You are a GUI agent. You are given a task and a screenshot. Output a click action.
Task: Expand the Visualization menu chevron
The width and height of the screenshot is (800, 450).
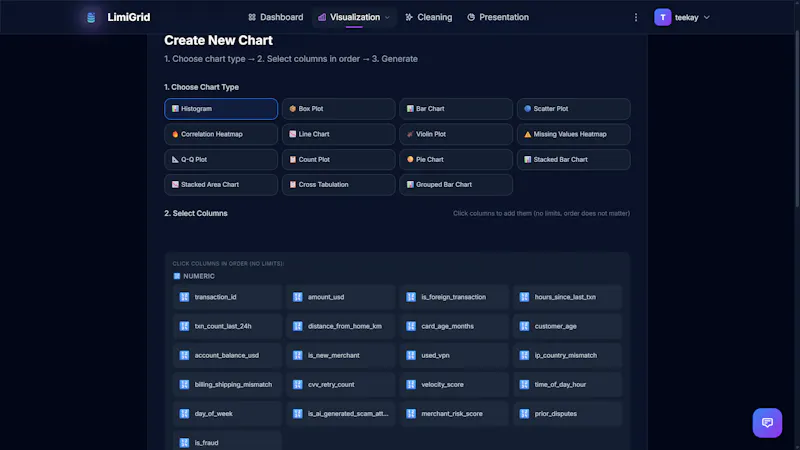387,17
